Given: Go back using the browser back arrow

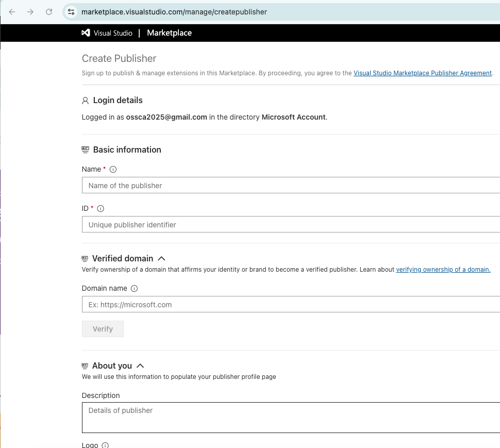Looking at the screenshot, I should tap(12, 12).
